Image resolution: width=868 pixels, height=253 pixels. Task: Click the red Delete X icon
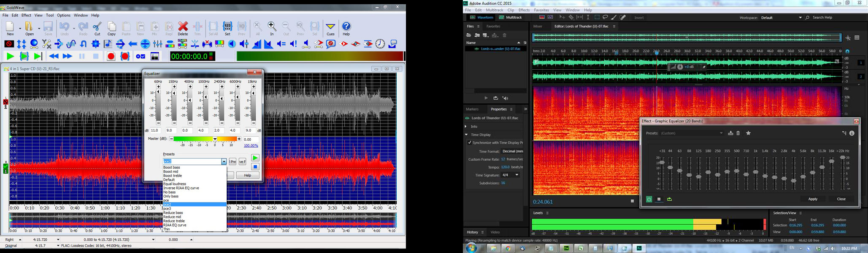183,29
